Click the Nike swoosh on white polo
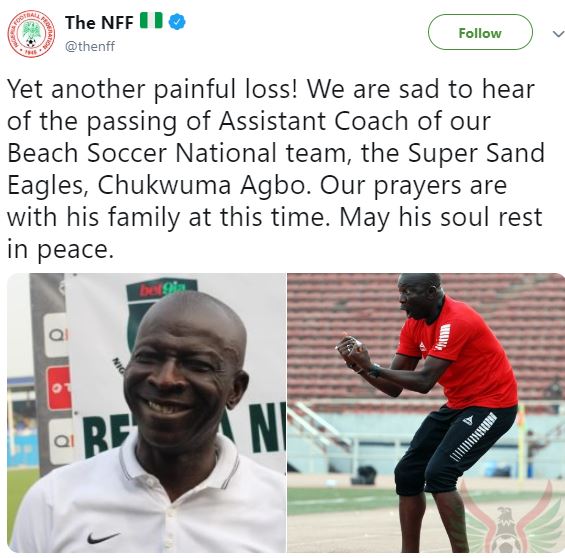565x558 pixels. pos(102,538)
